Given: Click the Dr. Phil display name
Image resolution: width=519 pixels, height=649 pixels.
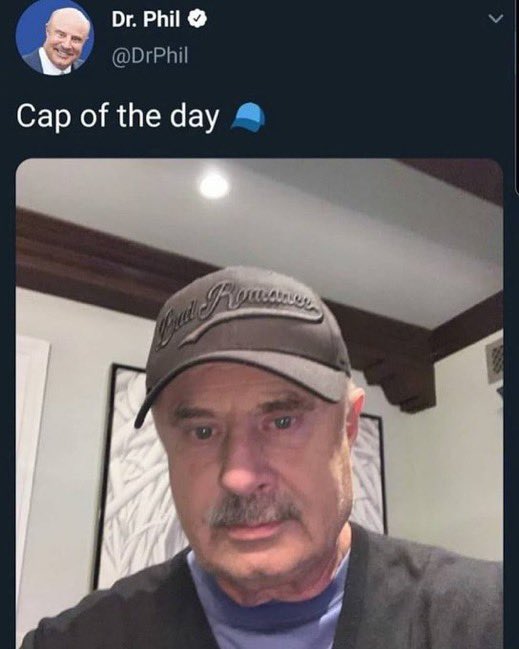Looking at the screenshot, I should point(146,19).
